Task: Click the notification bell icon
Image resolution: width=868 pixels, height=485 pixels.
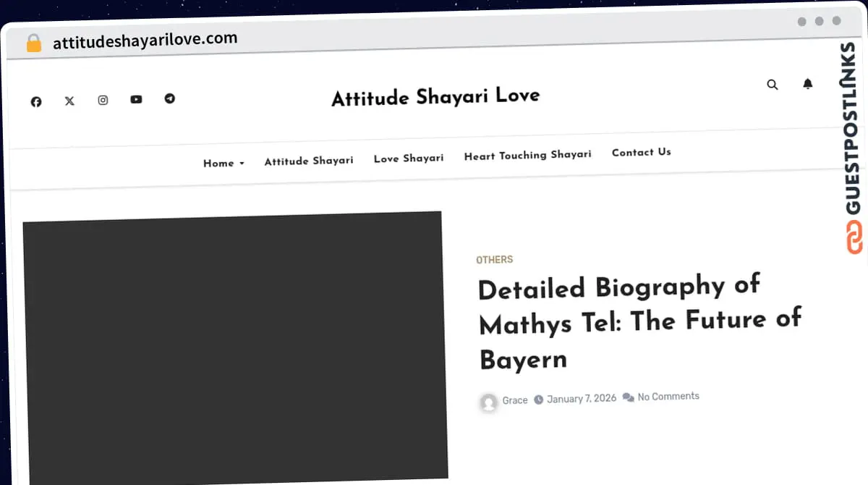Action: click(808, 84)
